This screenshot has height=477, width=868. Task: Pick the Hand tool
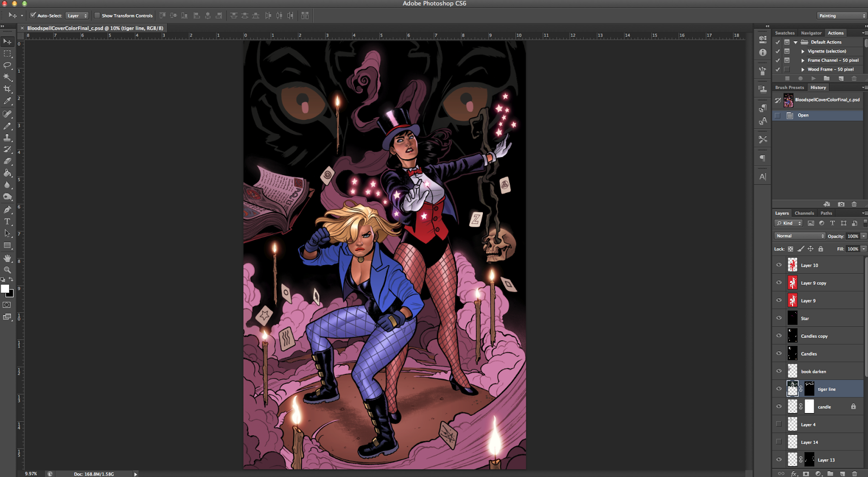click(8, 258)
